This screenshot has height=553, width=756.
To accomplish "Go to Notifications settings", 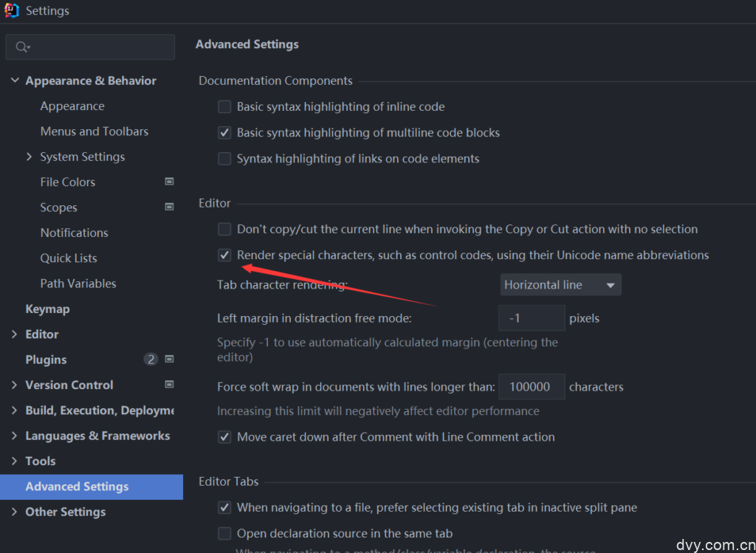I will 74,233.
